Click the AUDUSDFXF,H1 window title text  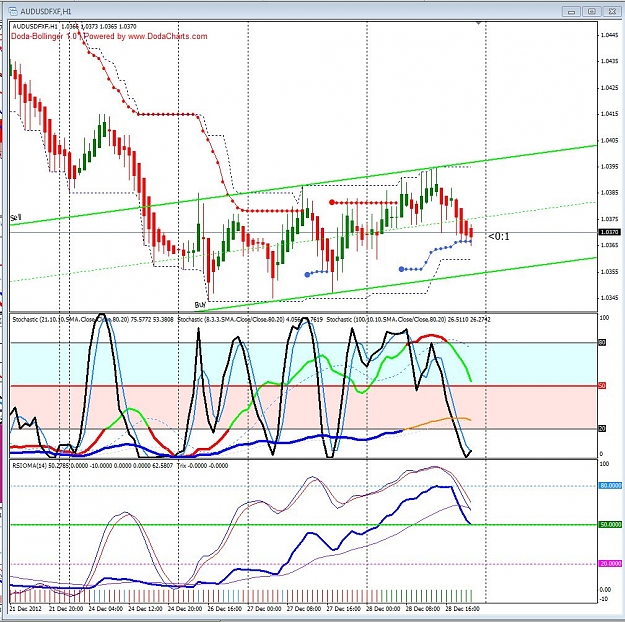45,12
